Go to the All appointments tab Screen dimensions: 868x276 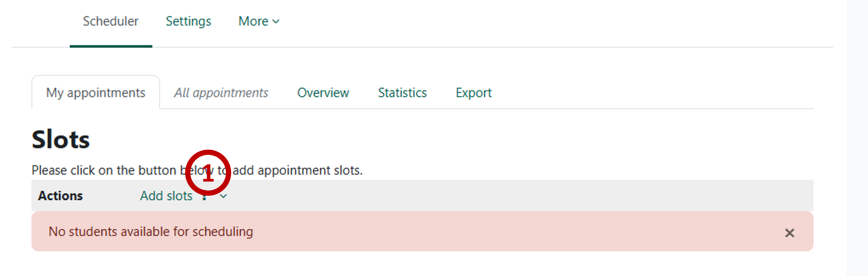click(221, 93)
